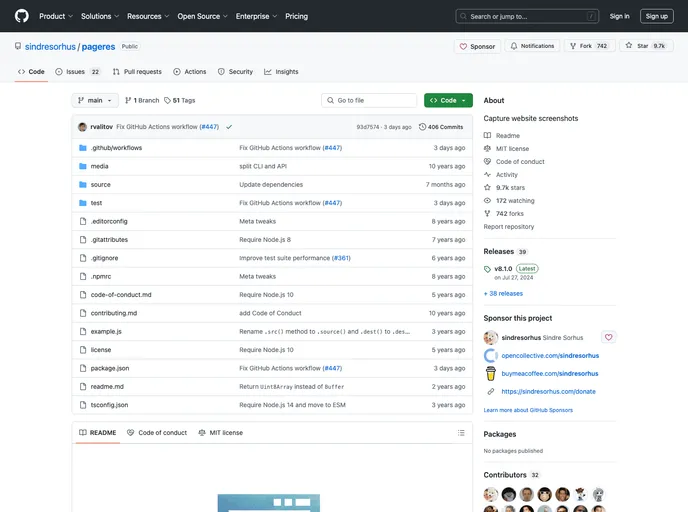Click commit status check mark icon
The image size is (688, 512).
click(229, 127)
